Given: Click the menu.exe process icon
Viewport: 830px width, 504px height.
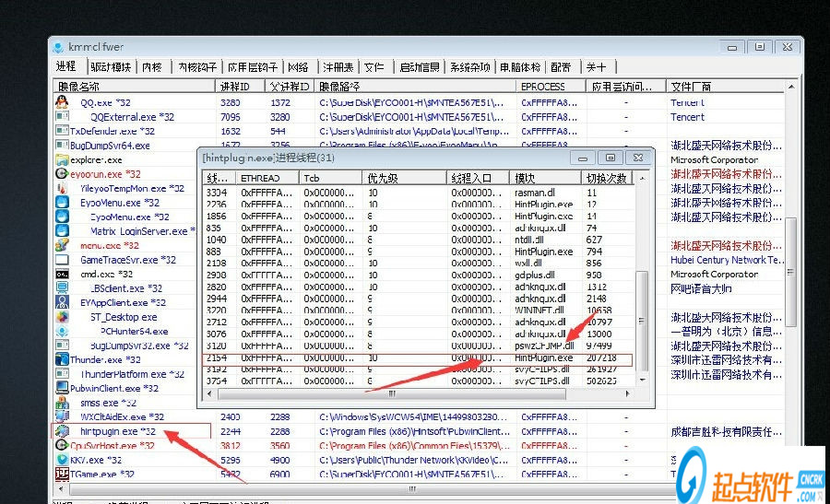Looking at the screenshot, I should [62, 245].
